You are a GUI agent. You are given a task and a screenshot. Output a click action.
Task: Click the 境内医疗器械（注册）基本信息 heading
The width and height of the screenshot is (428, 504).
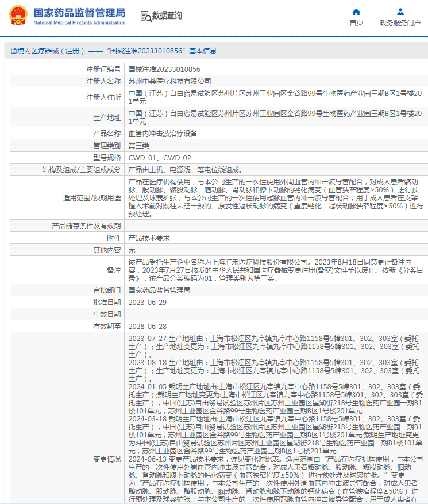pyautogui.click(x=114, y=51)
